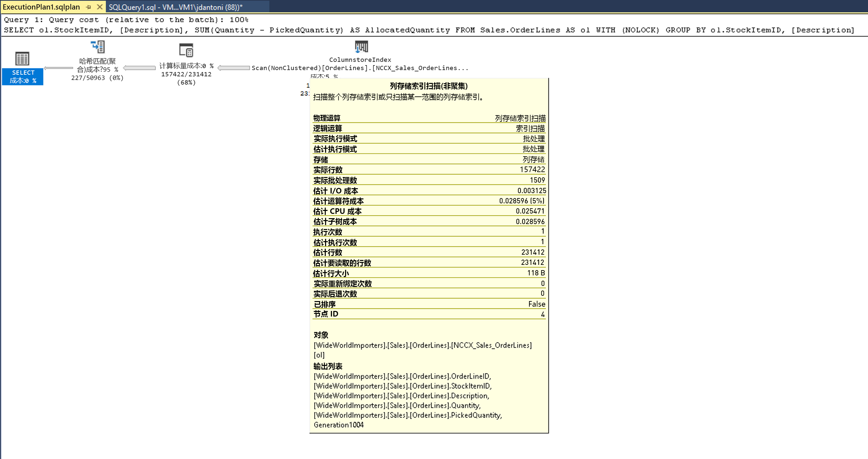The height and width of the screenshot is (459, 868).
Task: Select the Hash Match aggregate operator icon
Action: 98,47
